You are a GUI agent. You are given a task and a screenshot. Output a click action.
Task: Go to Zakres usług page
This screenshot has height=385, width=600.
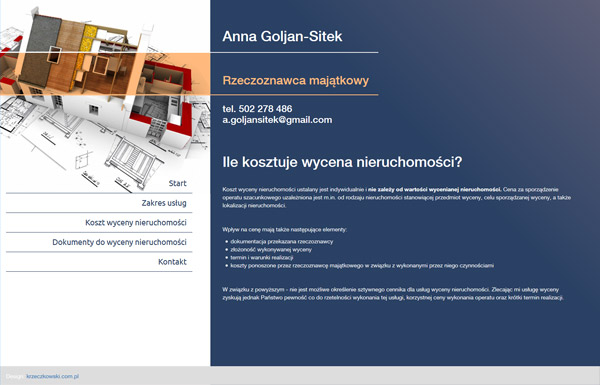(164, 203)
